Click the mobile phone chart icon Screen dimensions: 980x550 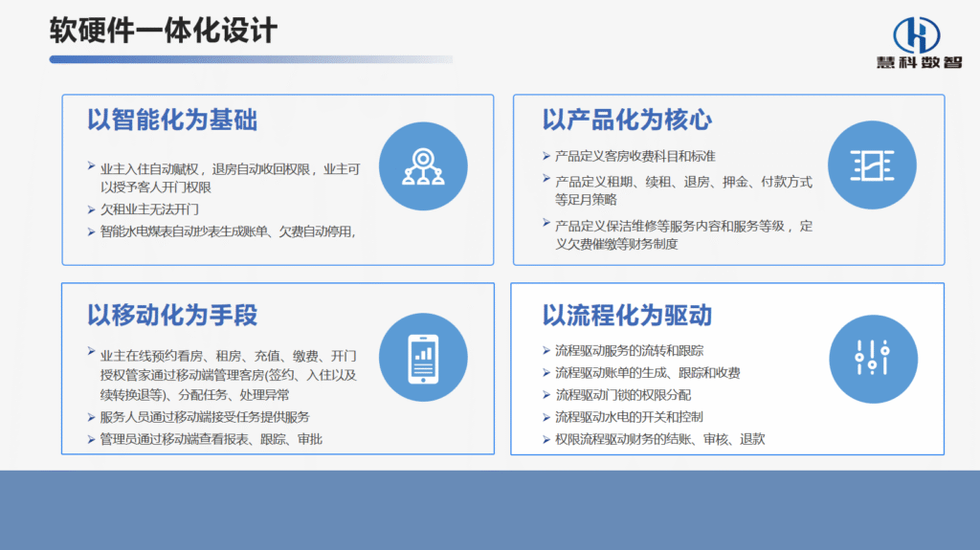coord(422,358)
